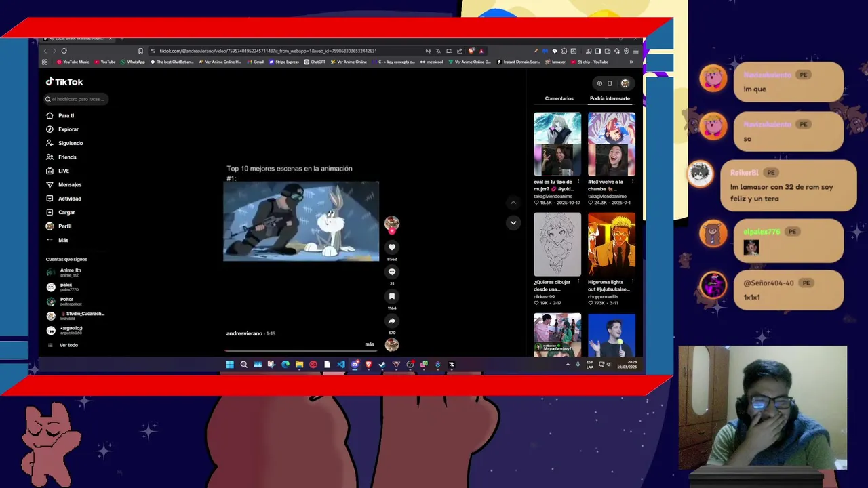
Task: Seek the video progress bar
Action: coord(301,351)
